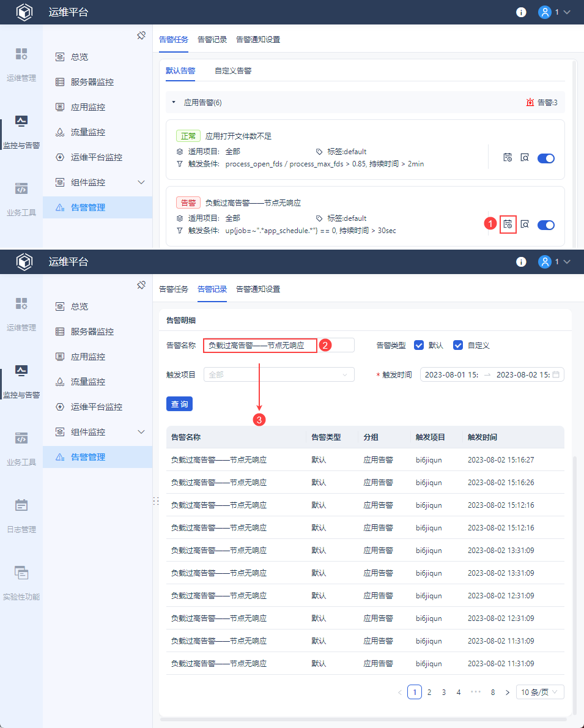Go to page 3 in pagination

coord(444,692)
